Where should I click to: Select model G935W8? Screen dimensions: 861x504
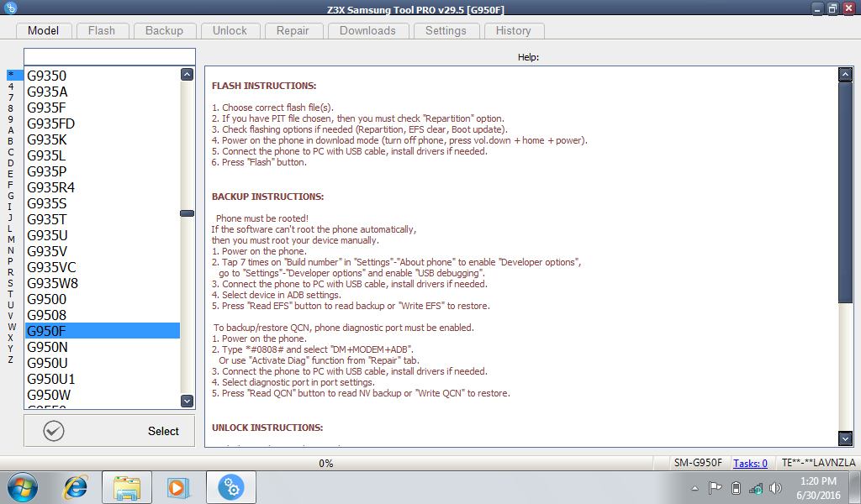[x=103, y=283]
